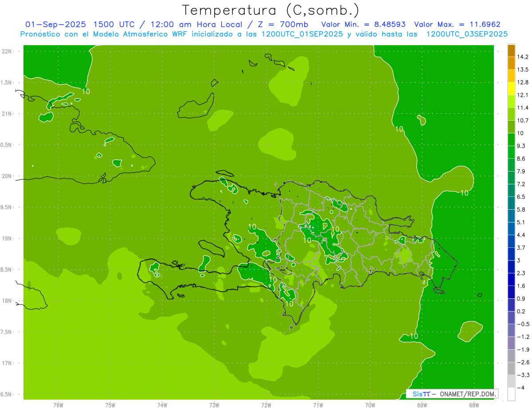
Task: Click the '76W' longitude axis label
Action: point(58,405)
